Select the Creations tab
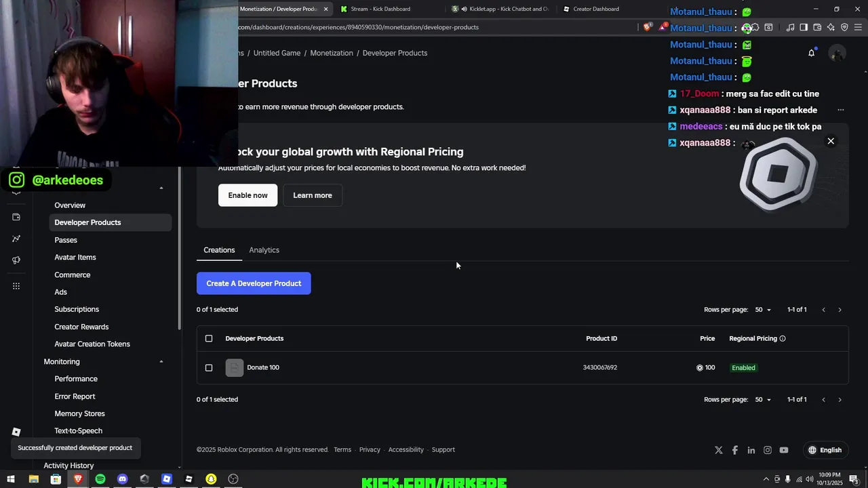Image resolution: width=868 pixels, height=488 pixels. click(x=219, y=250)
